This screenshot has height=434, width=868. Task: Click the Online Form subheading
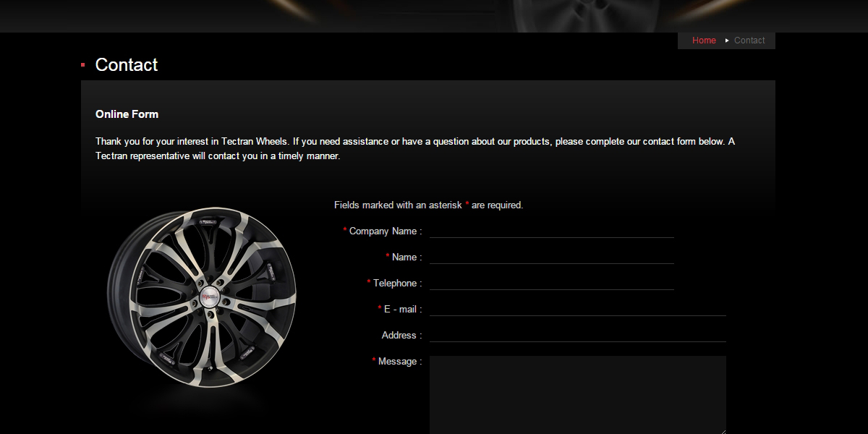point(127,114)
